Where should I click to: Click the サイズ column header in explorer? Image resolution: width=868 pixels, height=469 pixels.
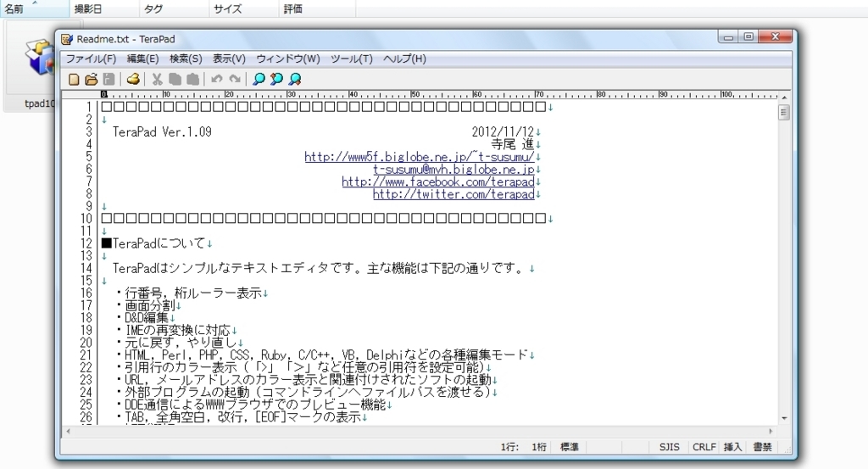244,8
